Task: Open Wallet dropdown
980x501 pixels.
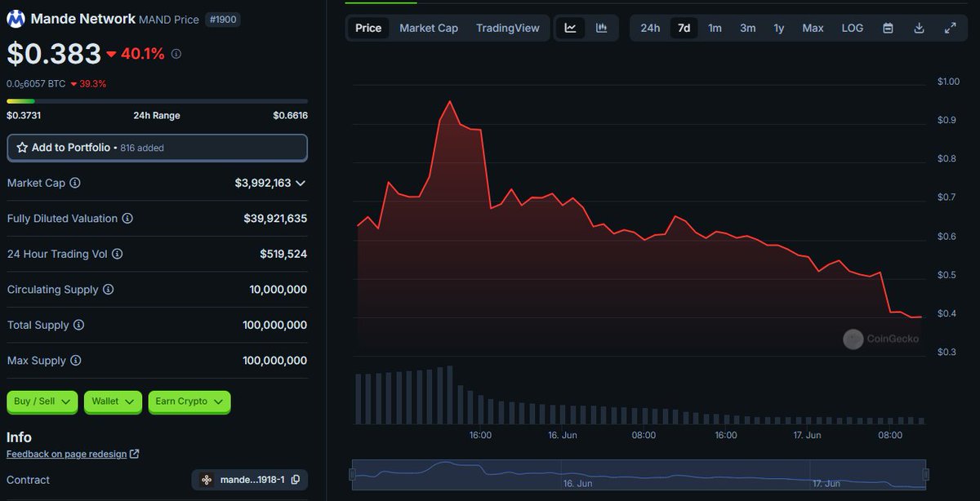Action: (x=113, y=401)
